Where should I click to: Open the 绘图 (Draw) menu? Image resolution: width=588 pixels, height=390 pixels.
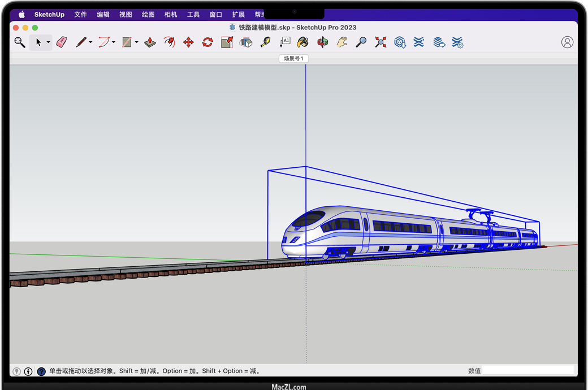pos(148,15)
